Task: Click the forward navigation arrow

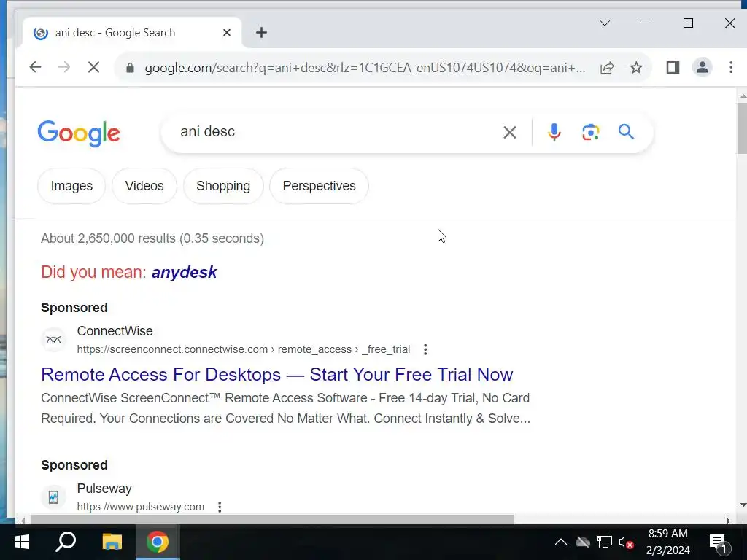Action: pos(64,68)
